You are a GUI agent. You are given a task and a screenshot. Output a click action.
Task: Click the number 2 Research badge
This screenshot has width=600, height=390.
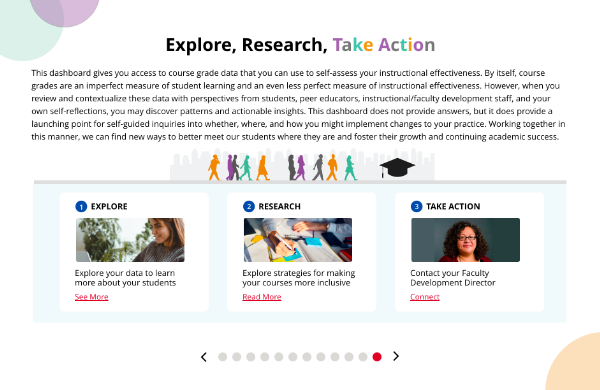[x=249, y=206]
